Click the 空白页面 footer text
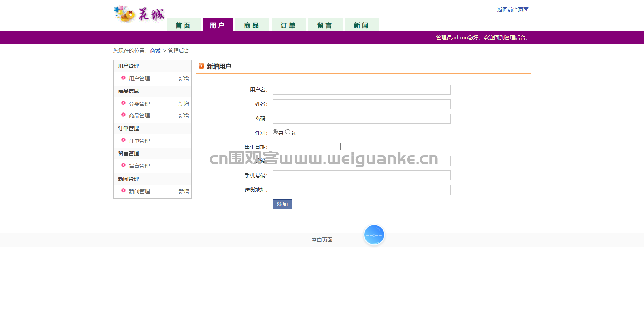Screen dimensions: 644x328 tap(322, 240)
